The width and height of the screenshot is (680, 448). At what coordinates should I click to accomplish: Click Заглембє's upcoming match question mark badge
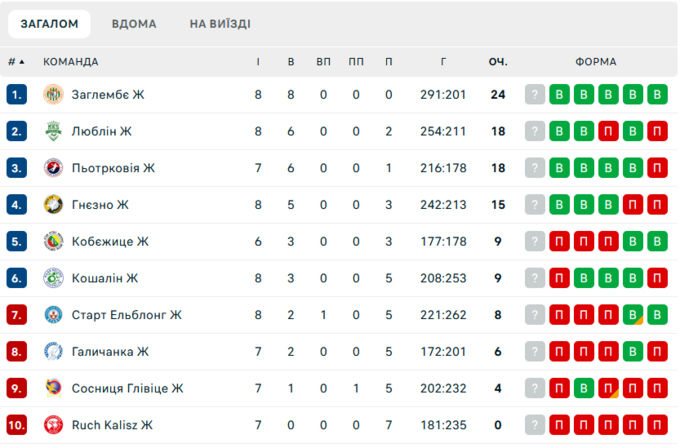tap(535, 95)
